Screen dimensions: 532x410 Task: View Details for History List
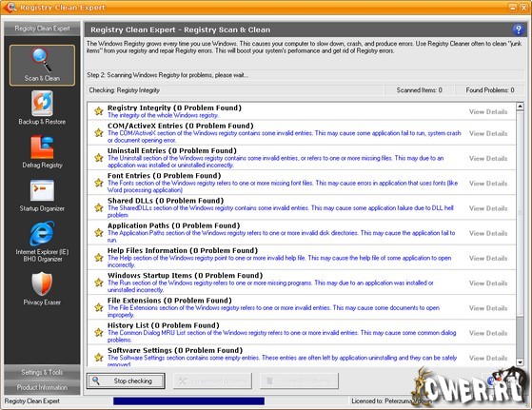[x=488, y=333]
